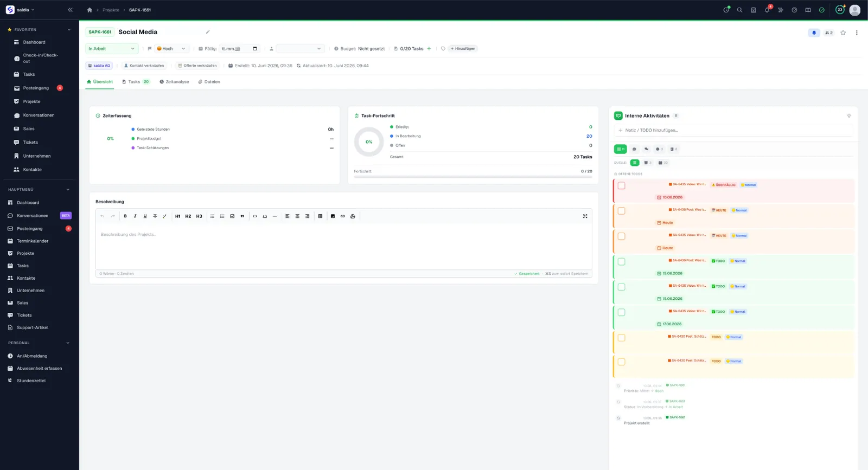The width and height of the screenshot is (868, 470).
Task: Insert a blockquote in description
Action: 242,216
